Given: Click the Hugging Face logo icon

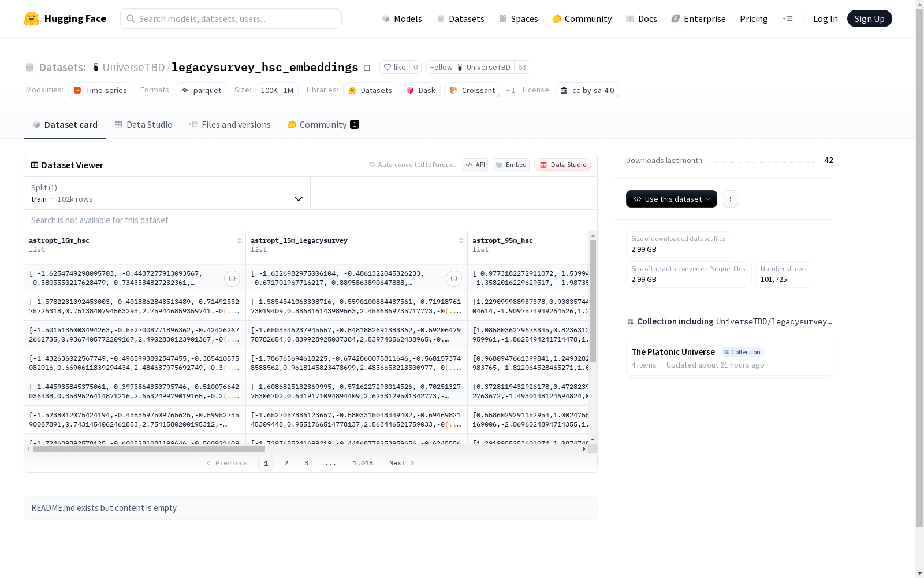Looking at the screenshot, I should (x=32, y=18).
